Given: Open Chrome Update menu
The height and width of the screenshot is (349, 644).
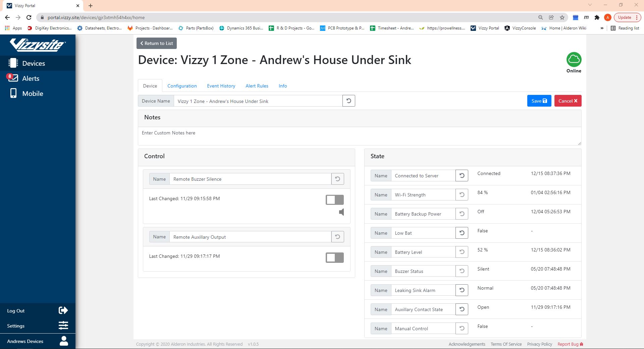Looking at the screenshot, I should click(627, 17).
